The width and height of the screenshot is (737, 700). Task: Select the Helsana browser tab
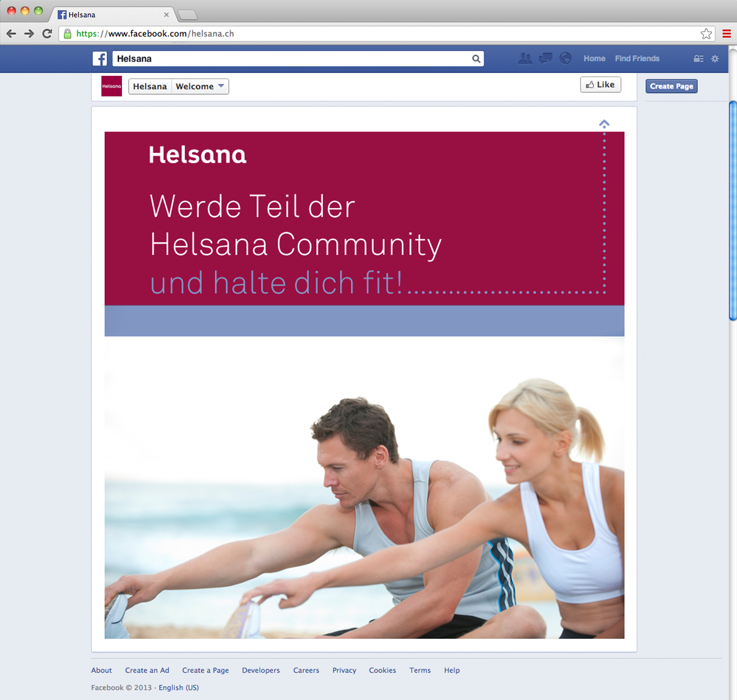click(112, 15)
